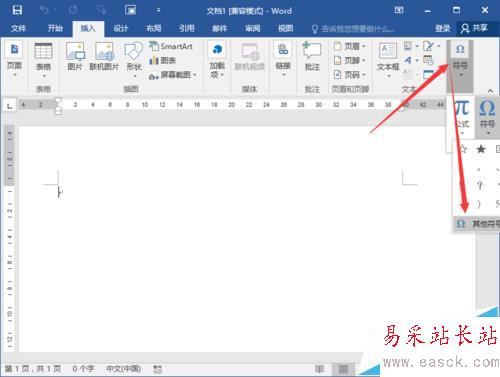This screenshot has height=377, width=500.
Task: Click the Redo icon in title bar
Action: 73,10
